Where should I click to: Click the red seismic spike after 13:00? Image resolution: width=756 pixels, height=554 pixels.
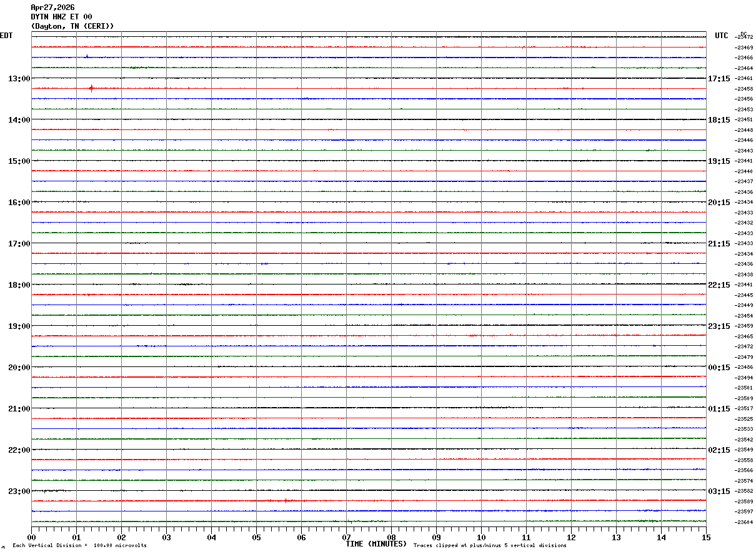coord(91,88)
